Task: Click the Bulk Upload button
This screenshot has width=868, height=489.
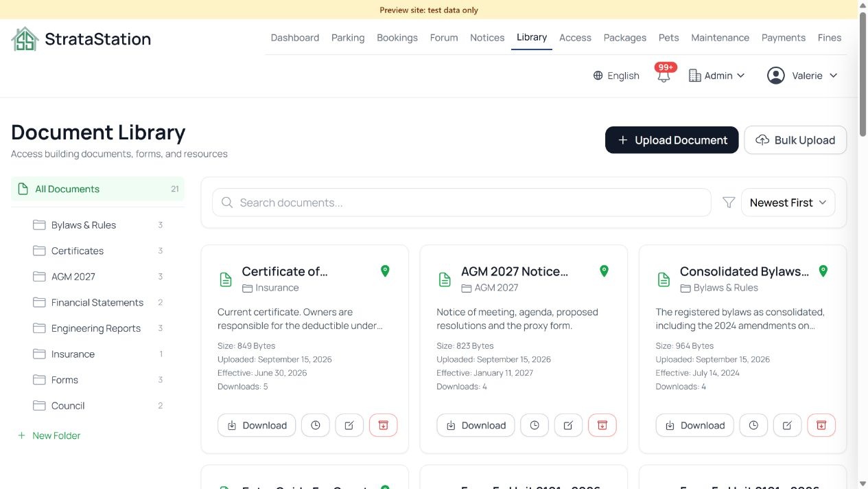Action: point(795,140)
